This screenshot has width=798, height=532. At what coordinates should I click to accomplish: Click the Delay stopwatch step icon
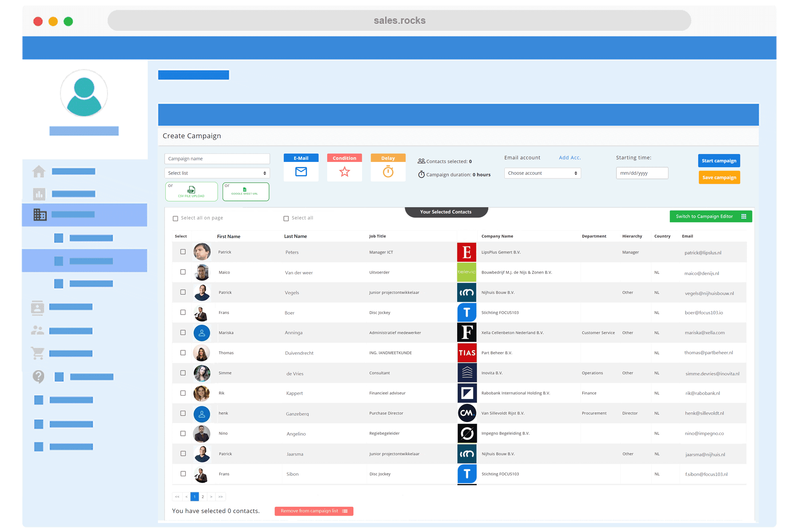388,172
